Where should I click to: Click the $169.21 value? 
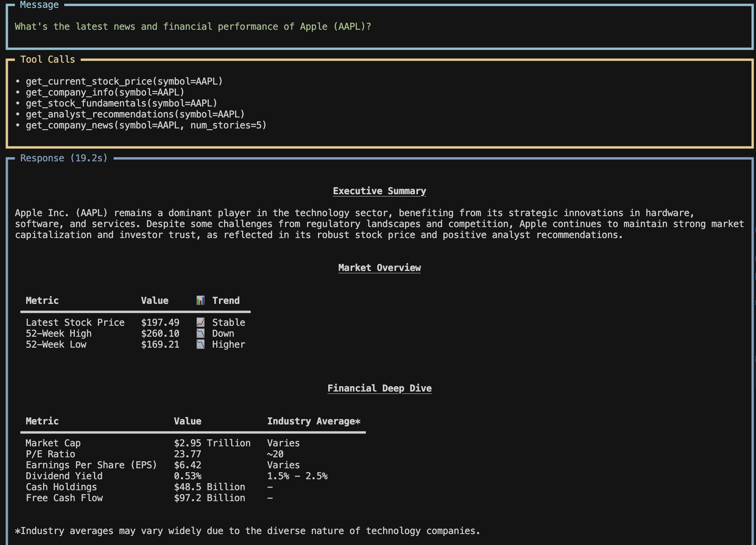coord(160,345)
